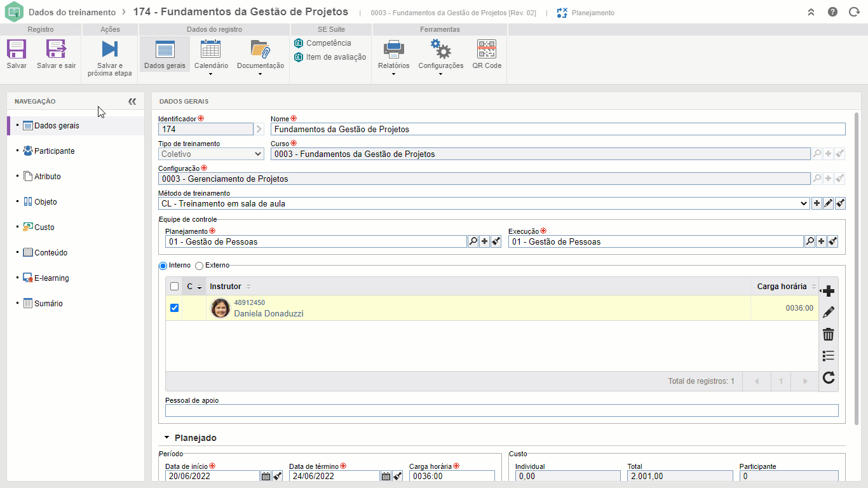Uncheck the Daniela Donaduzzi row checkbox

point(174,308)
